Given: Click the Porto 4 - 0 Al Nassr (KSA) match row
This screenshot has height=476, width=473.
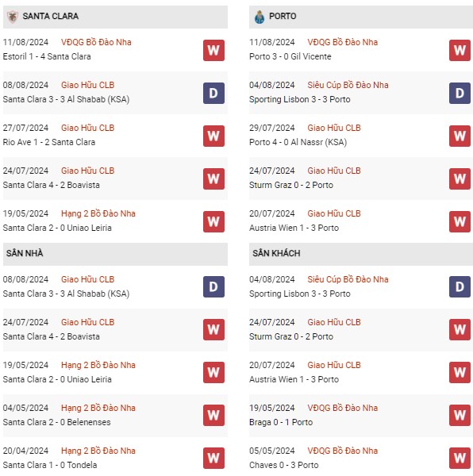Looking at the screenshot, I should pyautogui.click(x=361, y=136).
